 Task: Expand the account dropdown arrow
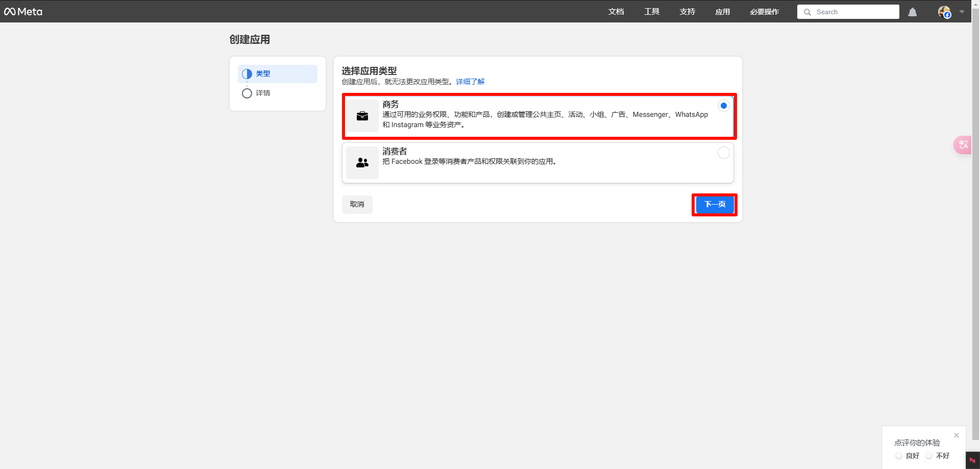pos(962,12)
